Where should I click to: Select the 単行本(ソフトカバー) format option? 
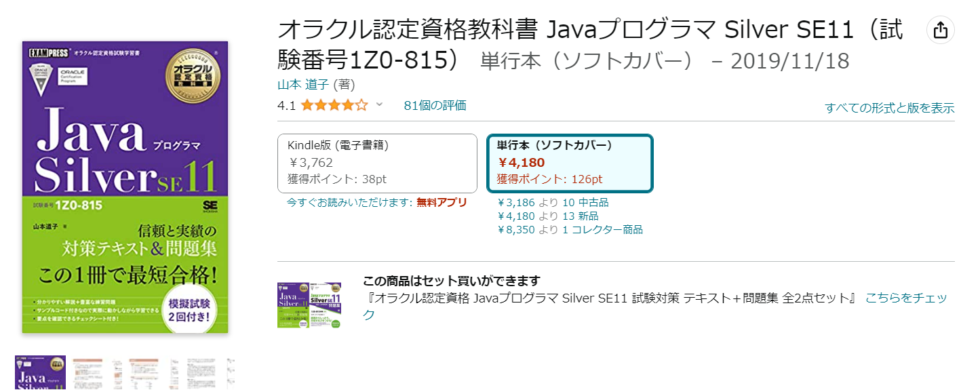click(570, 163)
